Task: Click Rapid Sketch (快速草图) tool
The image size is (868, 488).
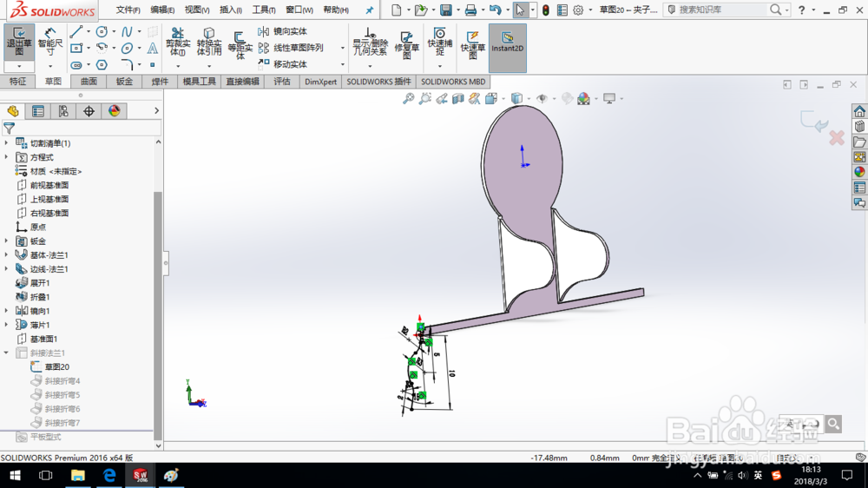Action: (472, 44)
